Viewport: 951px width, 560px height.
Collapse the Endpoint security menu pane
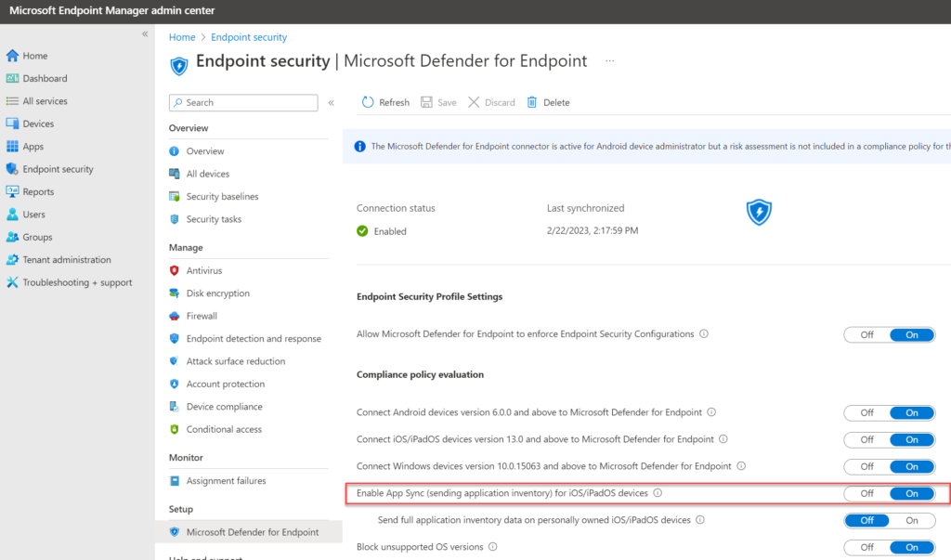point(332,102)
